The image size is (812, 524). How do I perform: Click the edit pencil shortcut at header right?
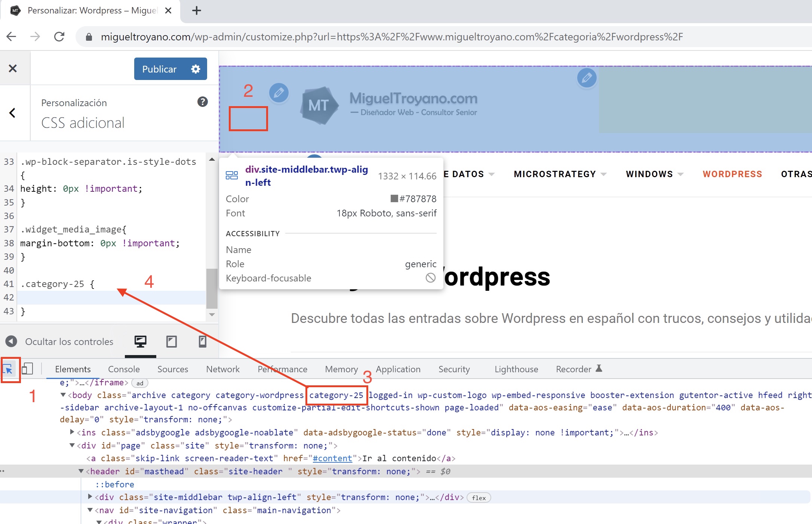[587, 78]
